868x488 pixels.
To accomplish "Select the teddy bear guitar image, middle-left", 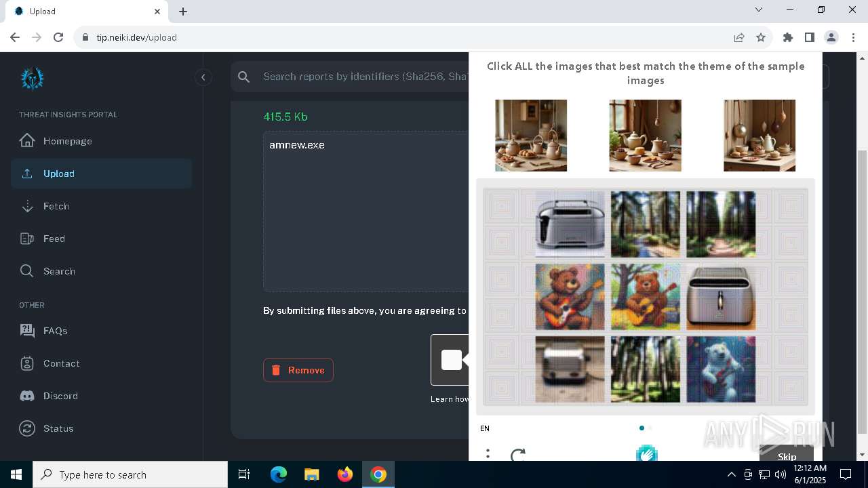I will (570, 297).
